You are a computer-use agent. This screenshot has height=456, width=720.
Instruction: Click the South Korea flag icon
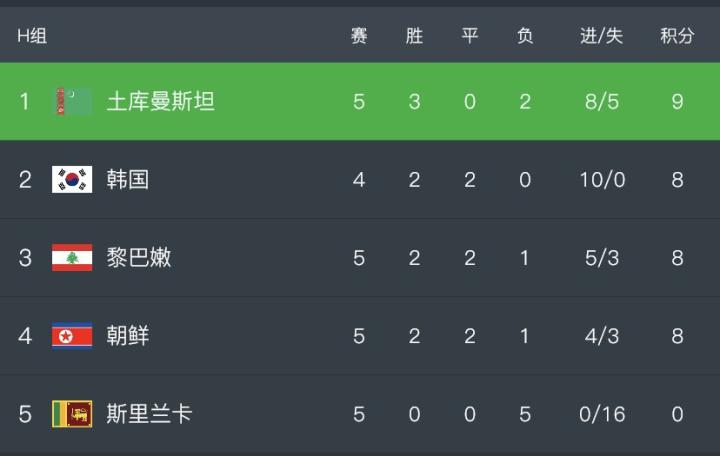72,179
